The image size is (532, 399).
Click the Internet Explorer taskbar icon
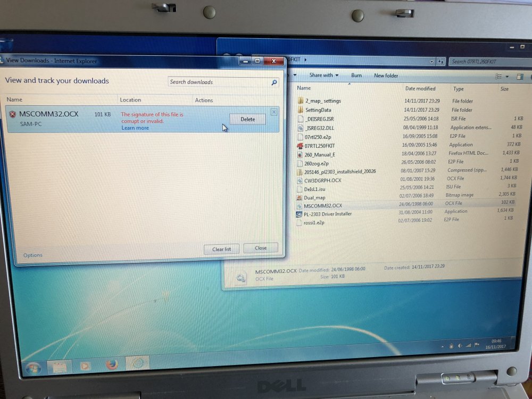coord(137,364)
